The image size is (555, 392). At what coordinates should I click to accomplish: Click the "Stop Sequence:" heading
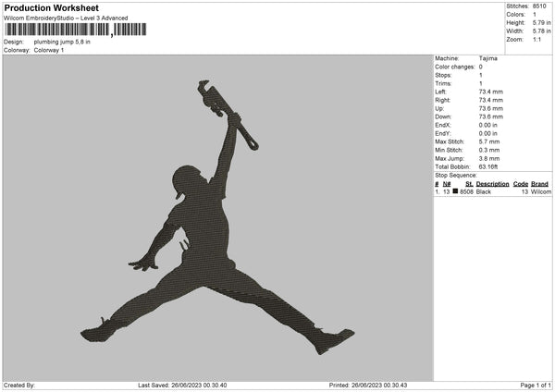[x=456, y=176]
